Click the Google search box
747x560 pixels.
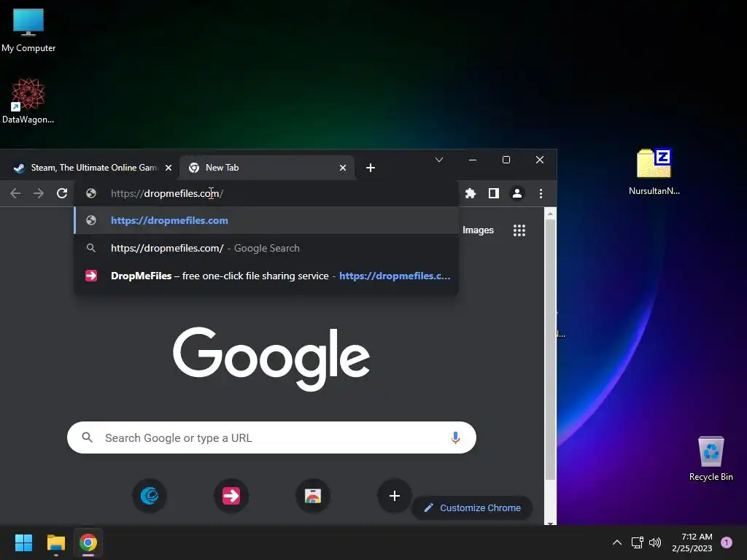pos(271,437)
